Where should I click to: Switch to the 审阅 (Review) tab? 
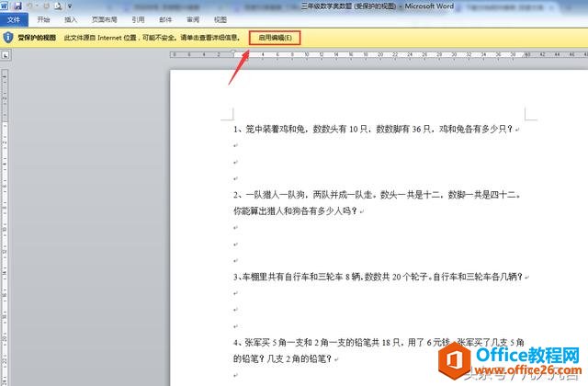click(x=192, y=18)
